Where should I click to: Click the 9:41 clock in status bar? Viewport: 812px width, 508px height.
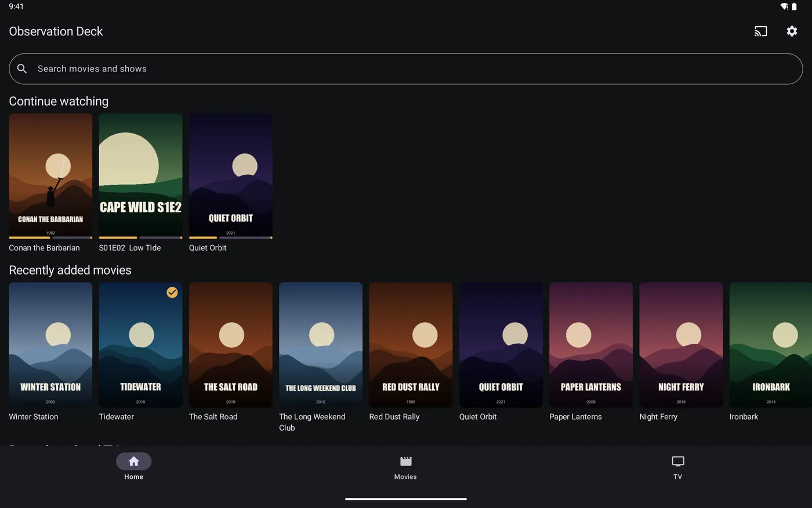tap(16, 6)
